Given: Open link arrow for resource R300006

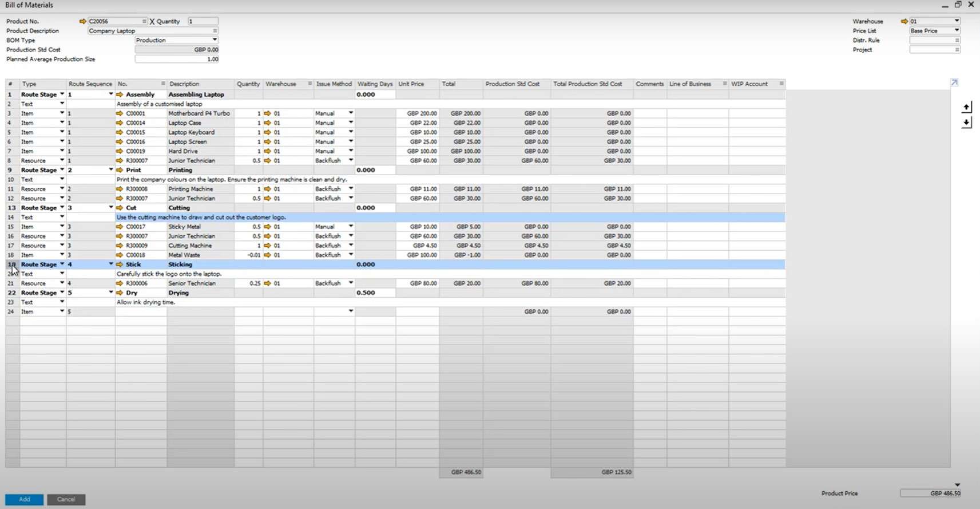Looking at the screenshot, I should 120,283.
